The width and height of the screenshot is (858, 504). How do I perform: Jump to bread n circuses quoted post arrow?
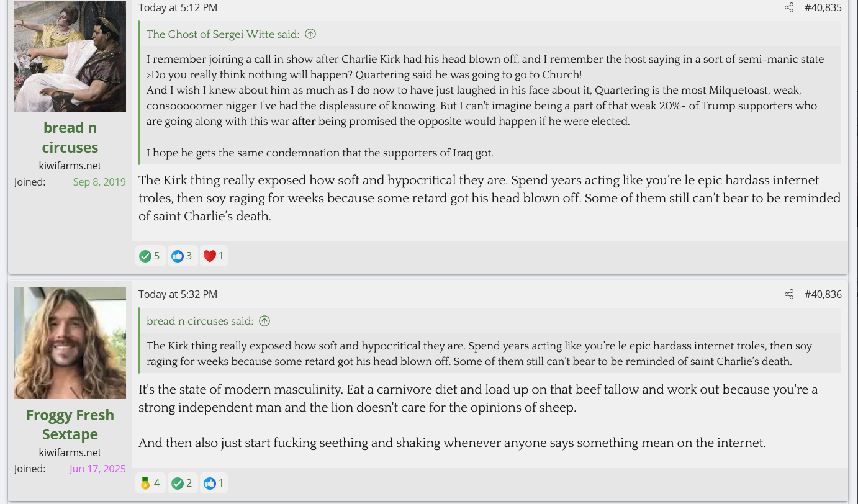tap(264, 321)
